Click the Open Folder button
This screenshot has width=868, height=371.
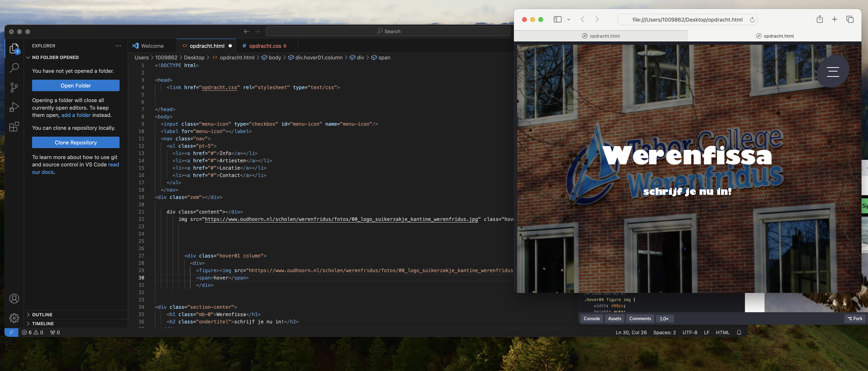[75, 86]
